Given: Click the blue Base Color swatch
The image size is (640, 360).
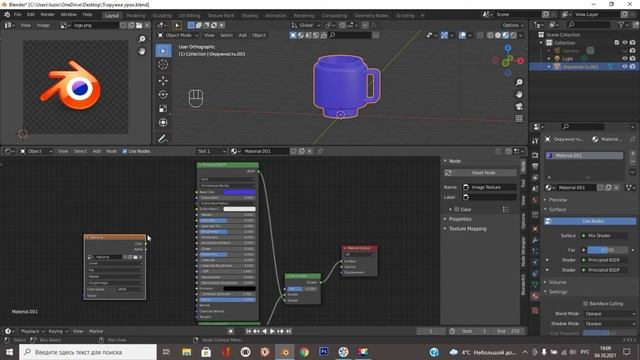Looking at the screenshot, I should click(240, 192).
